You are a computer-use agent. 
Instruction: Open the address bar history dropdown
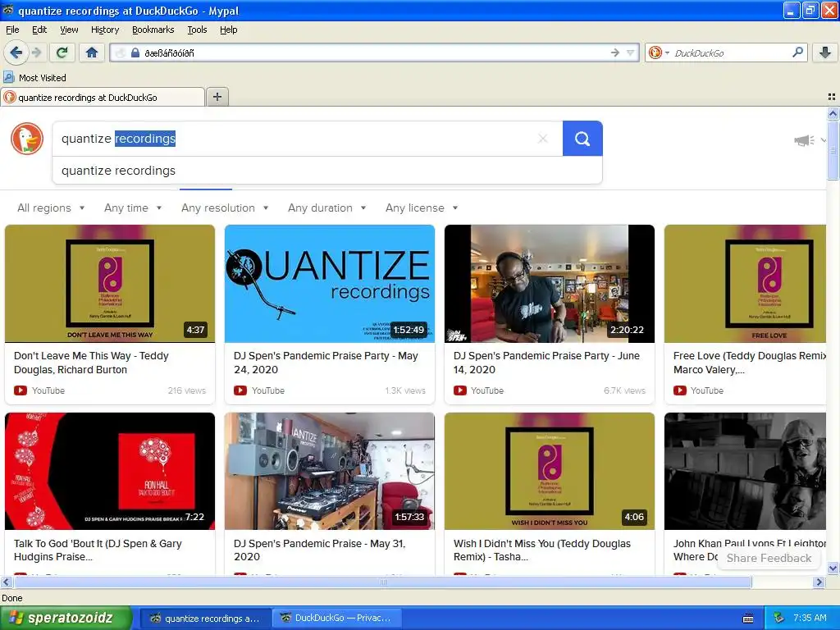tap(631, 52)
